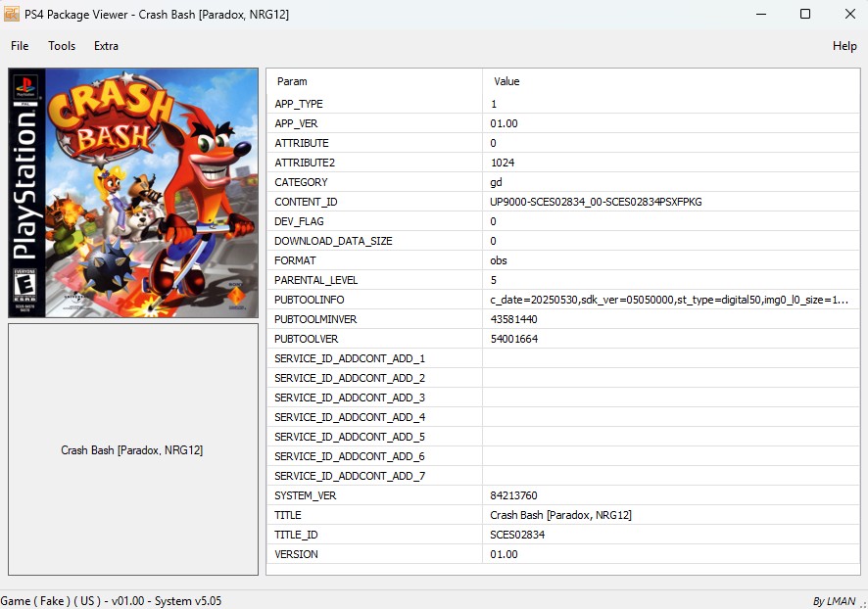Viewport: 868px width, 609px height.
Task: Close the PS4 Package Viewer window
Action: point(850,14)
